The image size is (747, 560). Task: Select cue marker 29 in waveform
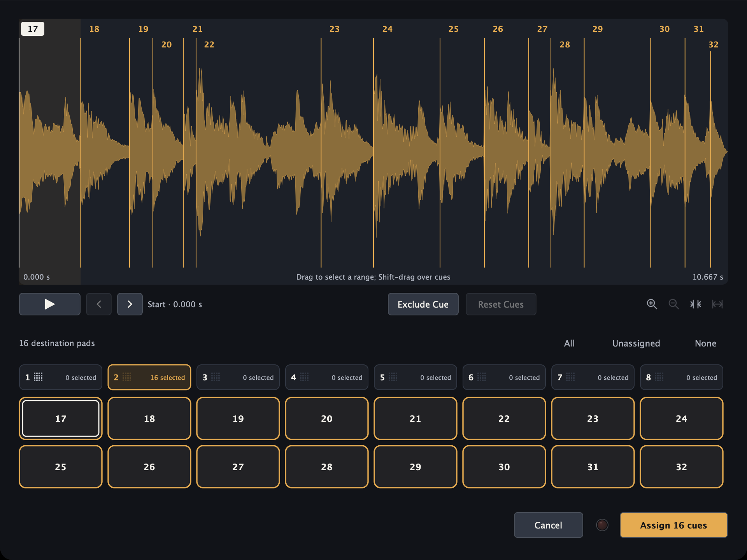click(x=598, y=29)
